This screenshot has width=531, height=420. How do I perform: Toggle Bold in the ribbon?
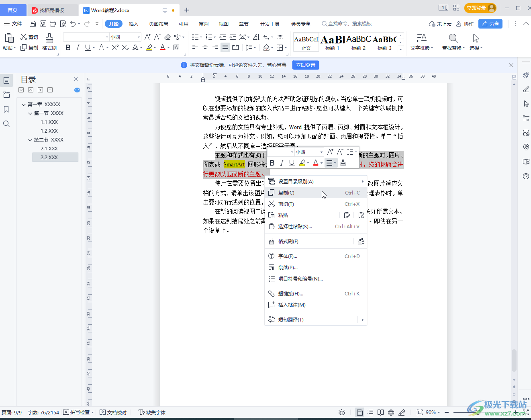pos(68,47)
